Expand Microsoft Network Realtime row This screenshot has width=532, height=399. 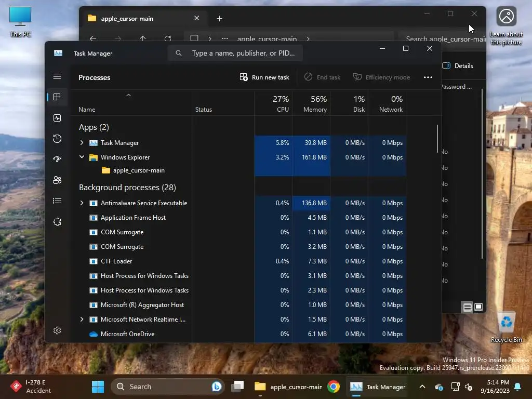(82, 320)
